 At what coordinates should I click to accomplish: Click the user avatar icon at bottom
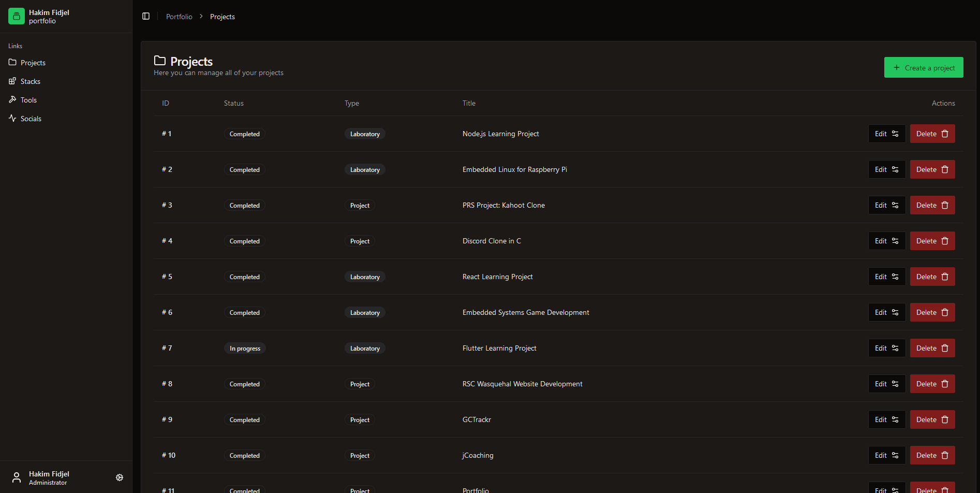(17, 477)
